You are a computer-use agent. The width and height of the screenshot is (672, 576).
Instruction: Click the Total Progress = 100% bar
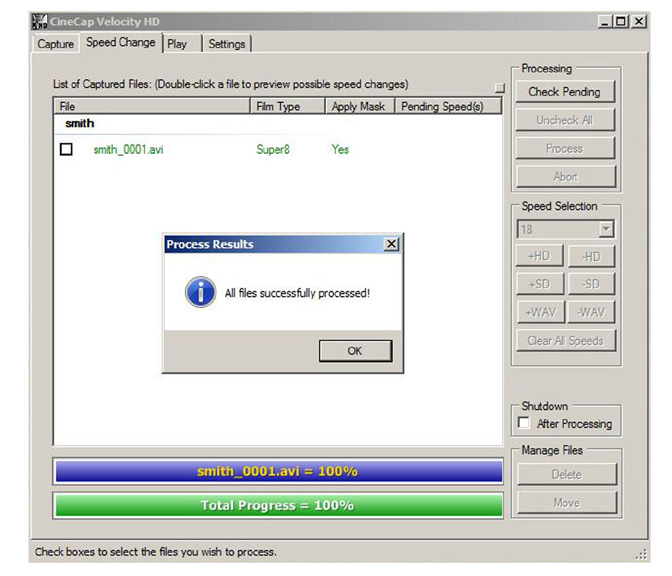278,505
